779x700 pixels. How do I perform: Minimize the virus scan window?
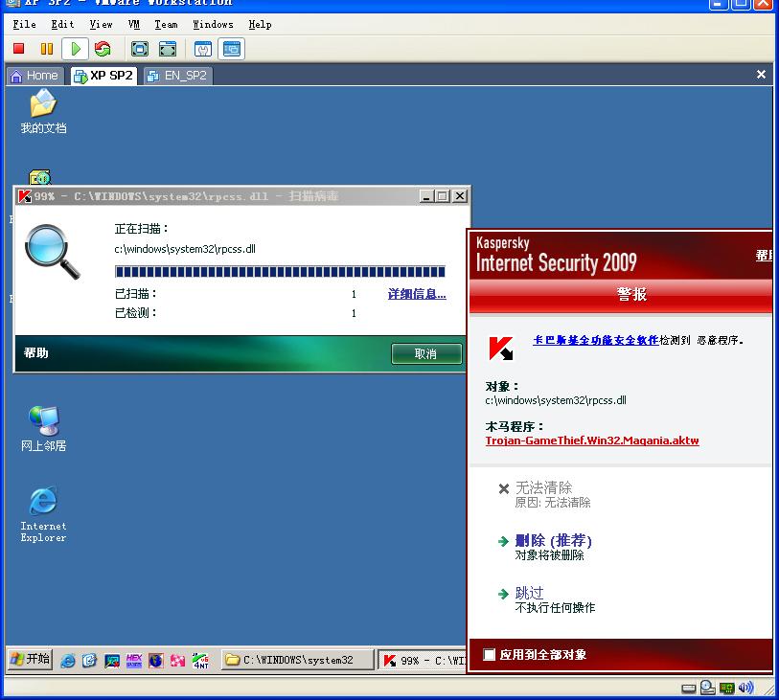tap(426, 196)
